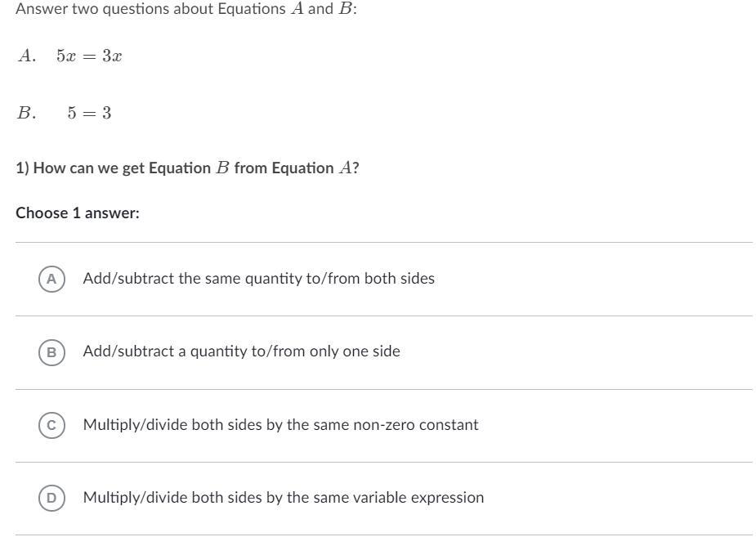Click the italic 'B' in the question sentence
The width and height of the screenshot is (756, 537).
click(x=222, y=168)
